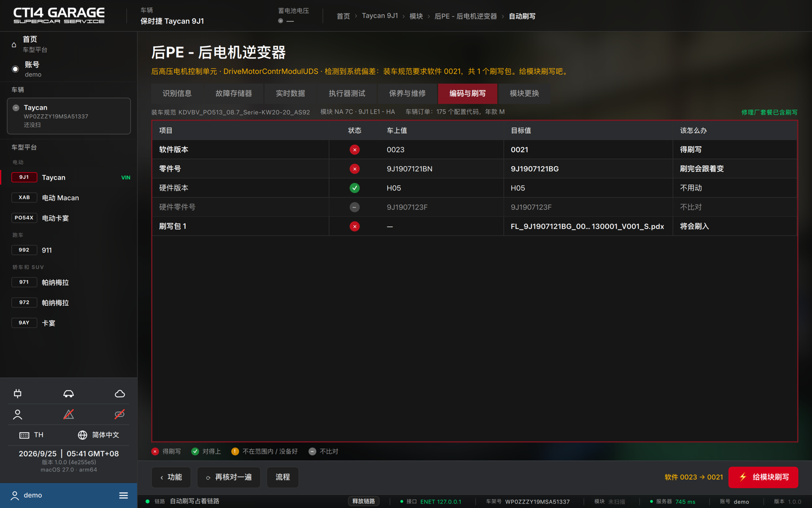Screen dimensions: 812x508
Task: Click the demo user avatar icon
Action: (x=15, y=495)
